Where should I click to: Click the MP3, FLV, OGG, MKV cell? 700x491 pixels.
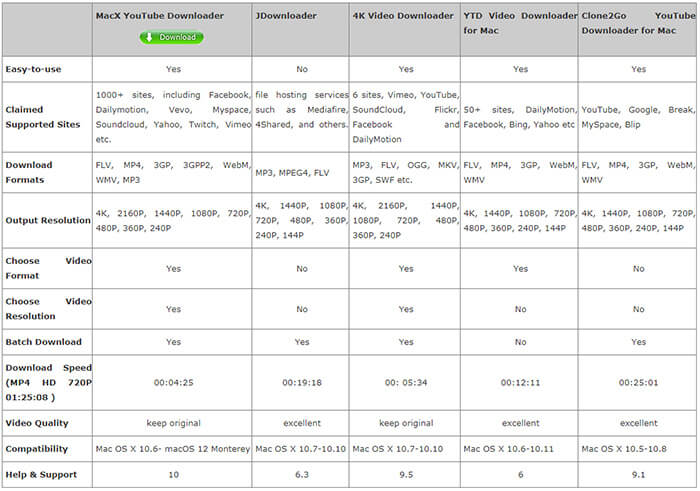405,172
